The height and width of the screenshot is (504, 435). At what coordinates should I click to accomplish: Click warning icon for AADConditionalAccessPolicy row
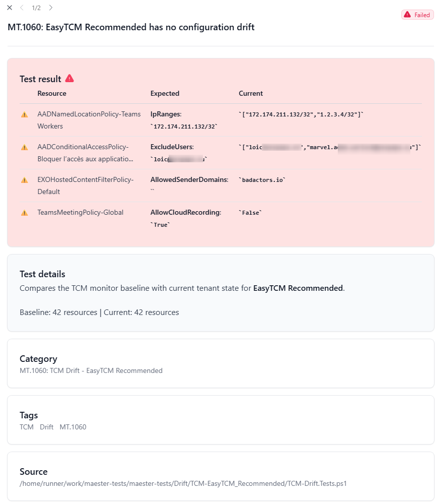(24, 147)
